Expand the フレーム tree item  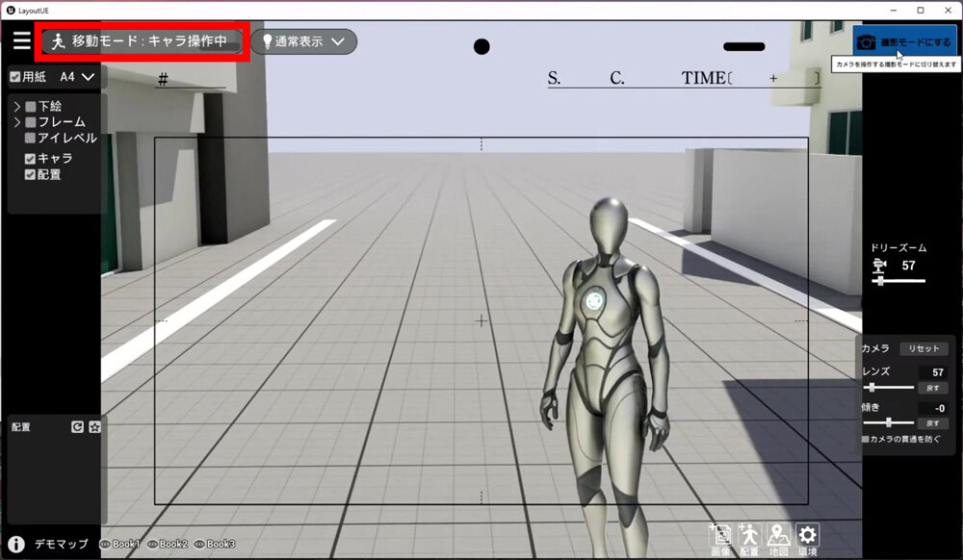(17, 123)
